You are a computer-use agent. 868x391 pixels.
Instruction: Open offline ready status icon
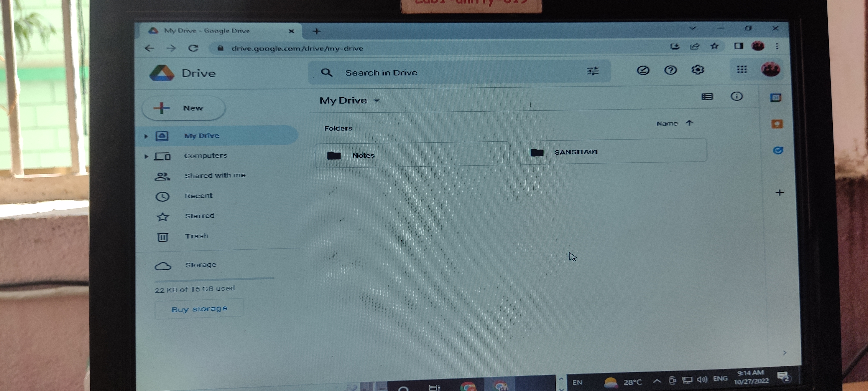point(643,70)
